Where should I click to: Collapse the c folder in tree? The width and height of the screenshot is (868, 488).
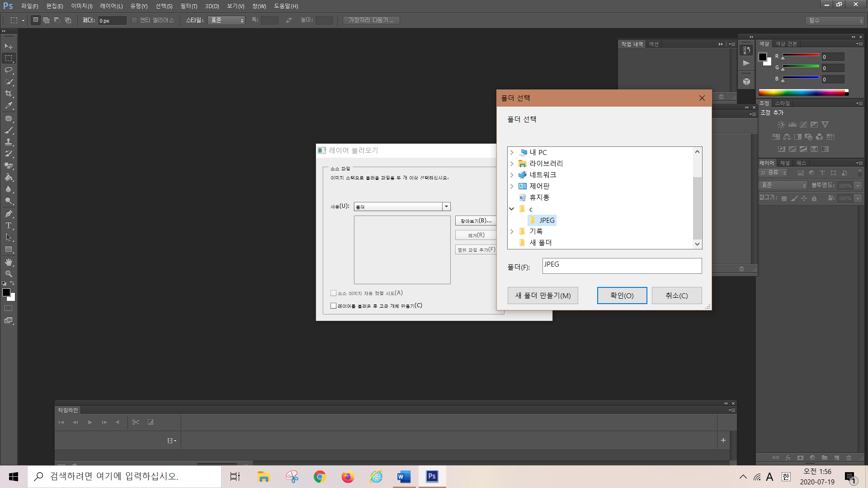coord(512,209)
